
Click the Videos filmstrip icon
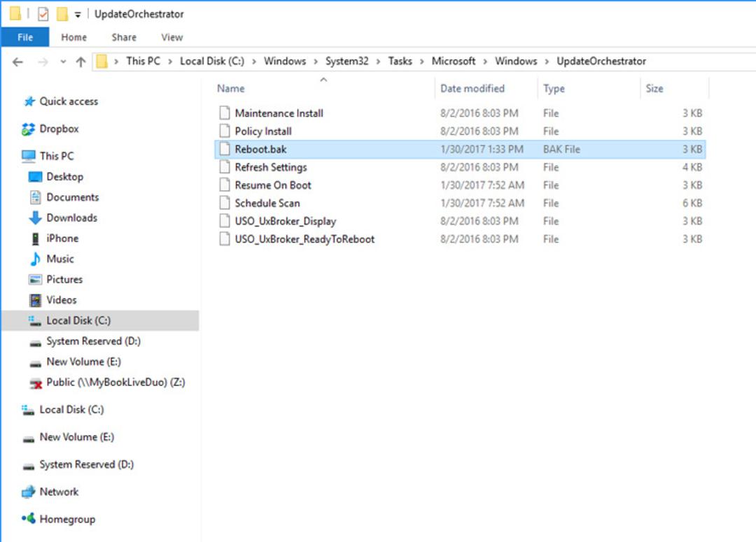tap(35, 300)
